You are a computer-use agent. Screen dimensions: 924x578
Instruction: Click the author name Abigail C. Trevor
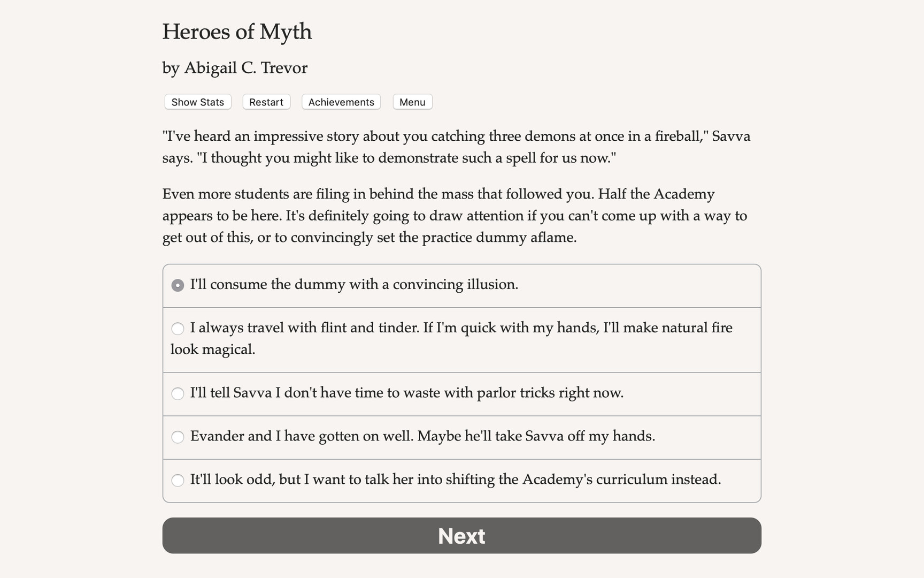235,68
